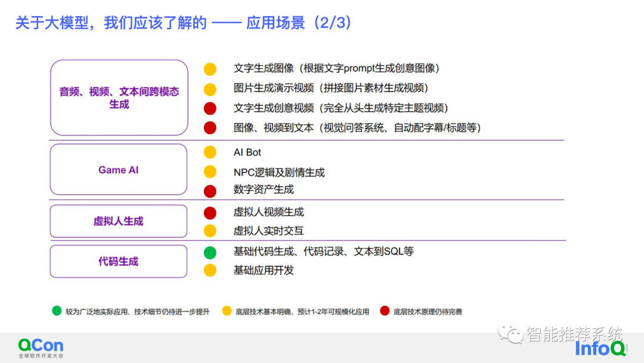Click the red dot beside 数字资产生成
The width and height of the screenshot is (644, 363).
210,191
